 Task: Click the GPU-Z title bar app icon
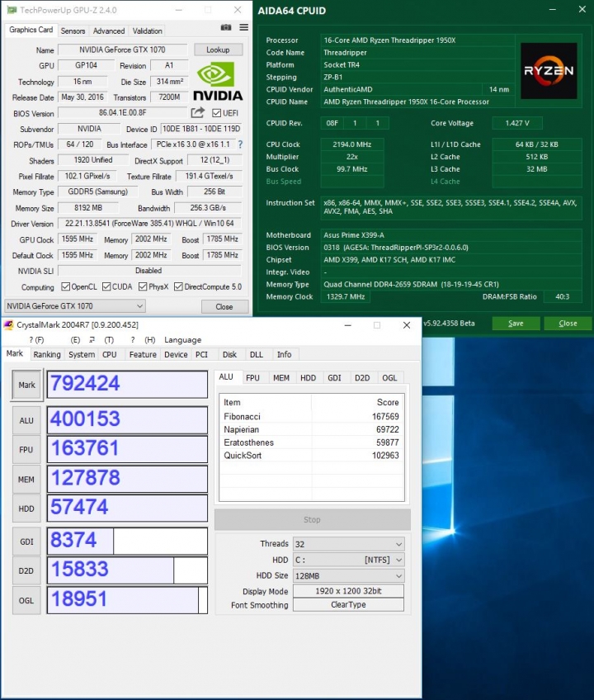(12, 10)
